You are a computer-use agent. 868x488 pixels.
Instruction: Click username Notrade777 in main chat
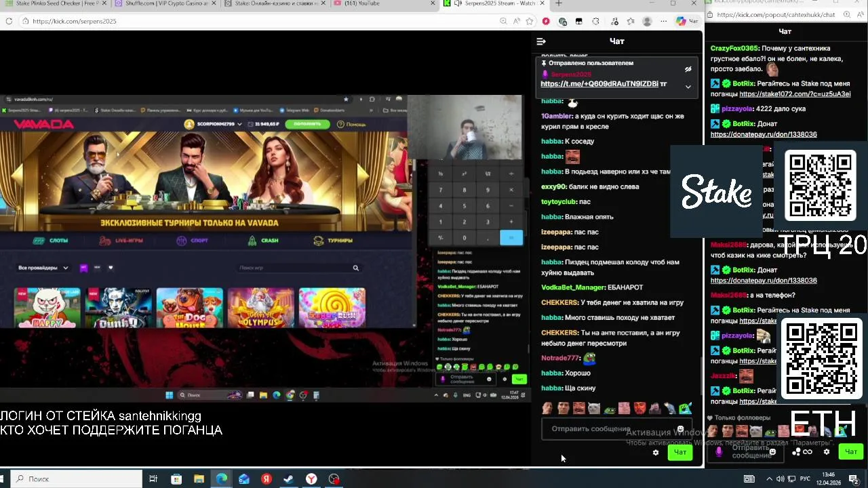(x=560, y=358)
